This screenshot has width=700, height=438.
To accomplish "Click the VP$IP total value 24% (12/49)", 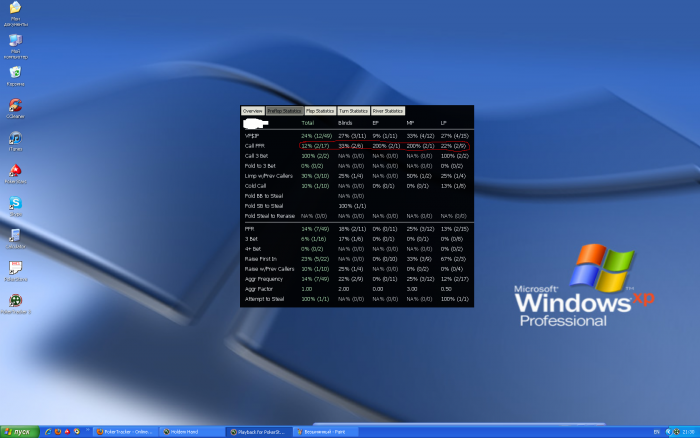I will click(317, 136).
